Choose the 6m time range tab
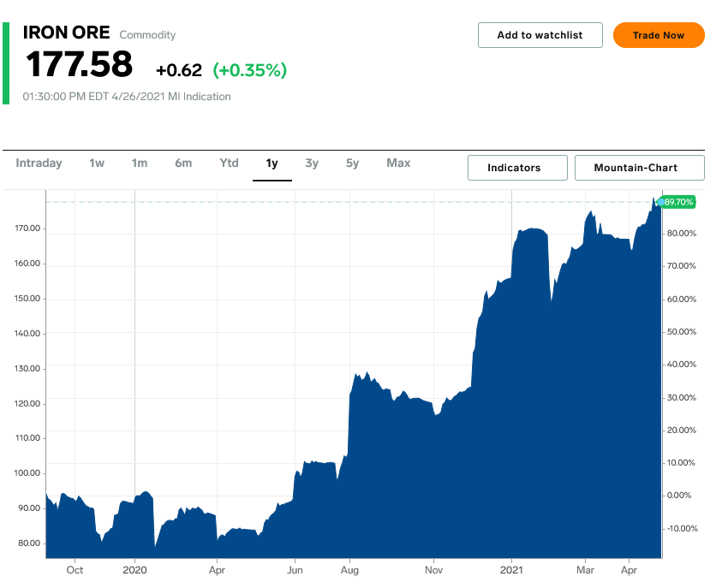Image resolution: width=728 pixels, height=588 pixels. [x=183, y=163]
